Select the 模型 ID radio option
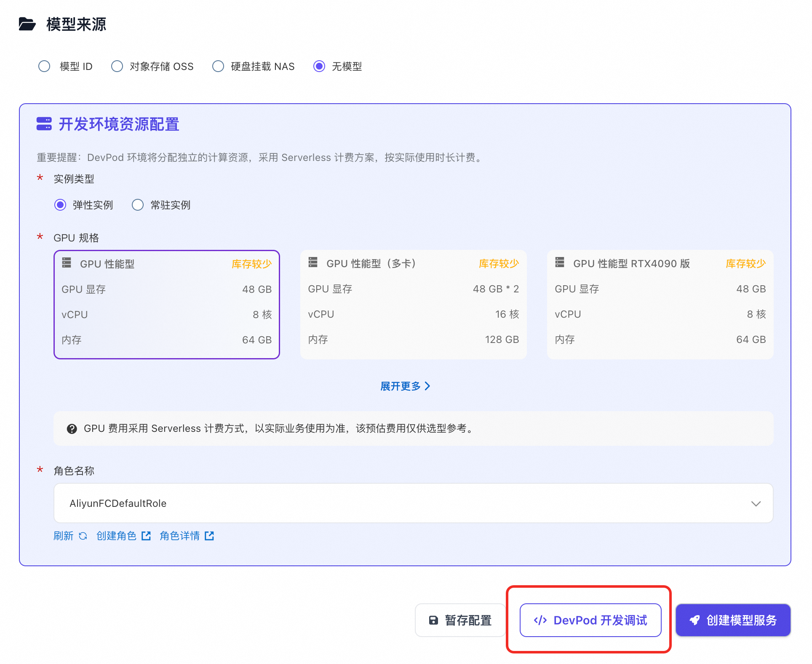The height and width of the screenshot is (664, 812). pyautogui.click(x=44, y=67)
